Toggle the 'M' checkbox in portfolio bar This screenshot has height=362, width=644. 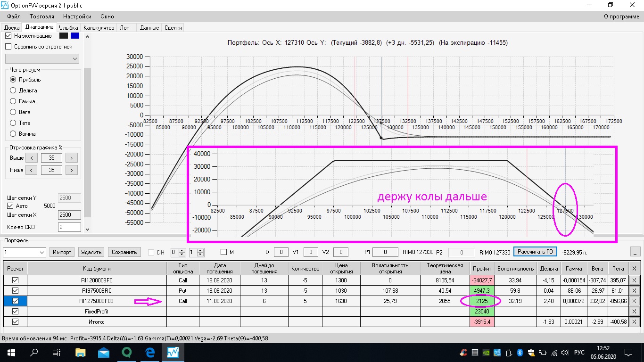223,252
